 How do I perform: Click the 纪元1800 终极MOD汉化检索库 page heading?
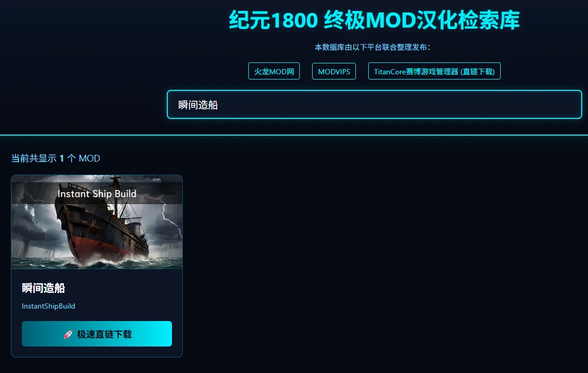pyautogui.click(x=374, y=20)
